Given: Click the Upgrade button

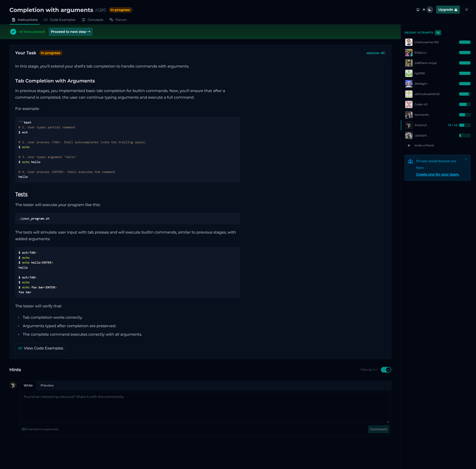Looking at the screenshot, I should [448, 10].
